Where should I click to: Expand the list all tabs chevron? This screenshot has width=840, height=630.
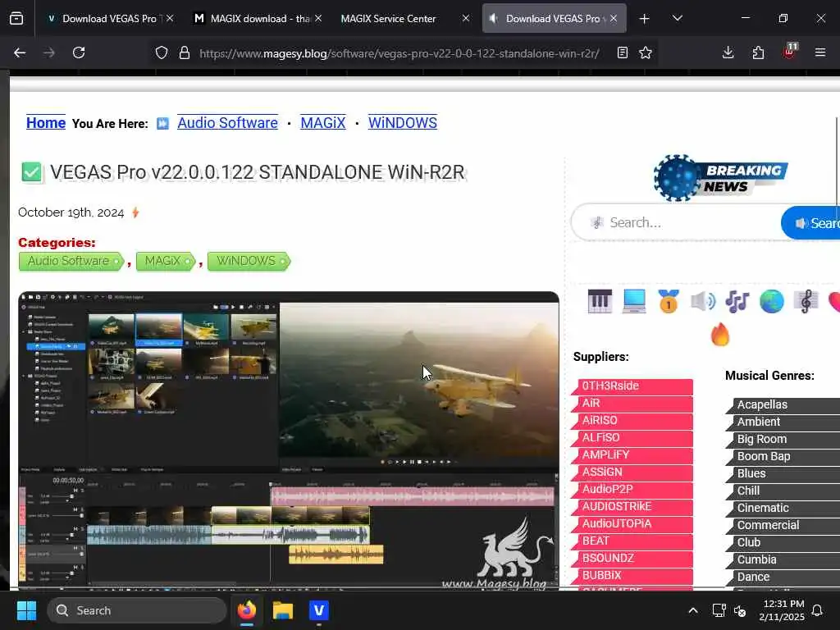[678, 18]
